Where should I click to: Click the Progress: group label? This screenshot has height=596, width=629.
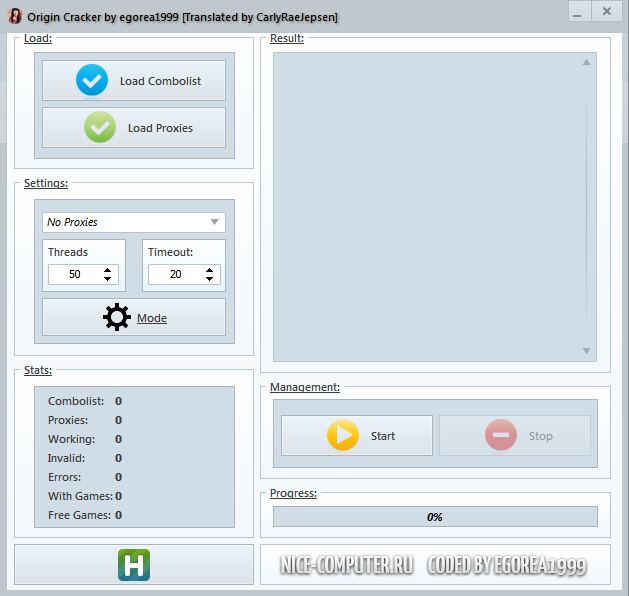coord(293,493)
